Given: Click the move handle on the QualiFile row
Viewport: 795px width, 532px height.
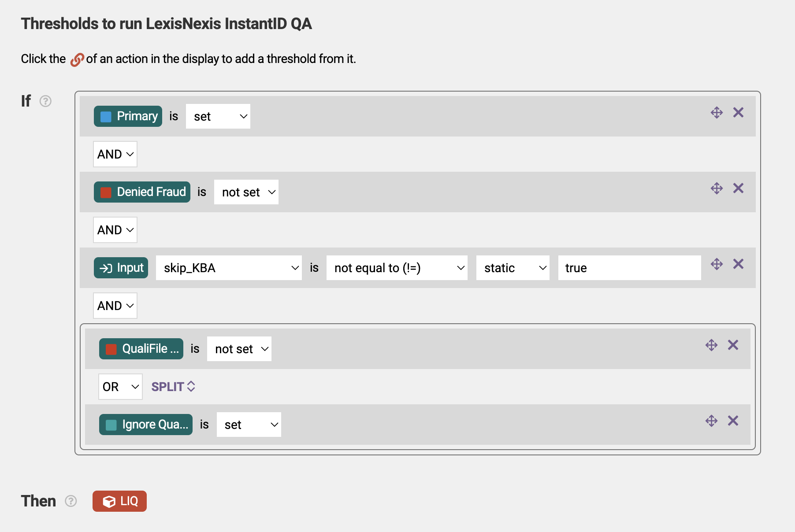Looking at the screenshot, I should [x=711, y=345].
